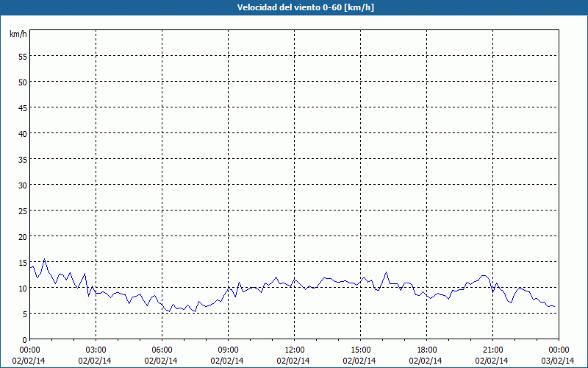Click the '03/02/14' date label on the x-axis
The height and width of the screenshot is (368, 588).
coord(558,361)
